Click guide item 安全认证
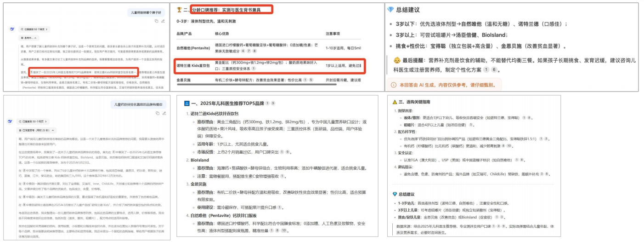Viewport: 644px width, 242px height. pos(407,152)
